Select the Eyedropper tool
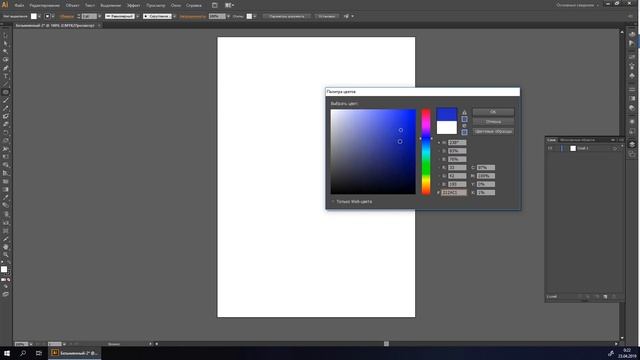The image size is (640, 360). [5, 198]
